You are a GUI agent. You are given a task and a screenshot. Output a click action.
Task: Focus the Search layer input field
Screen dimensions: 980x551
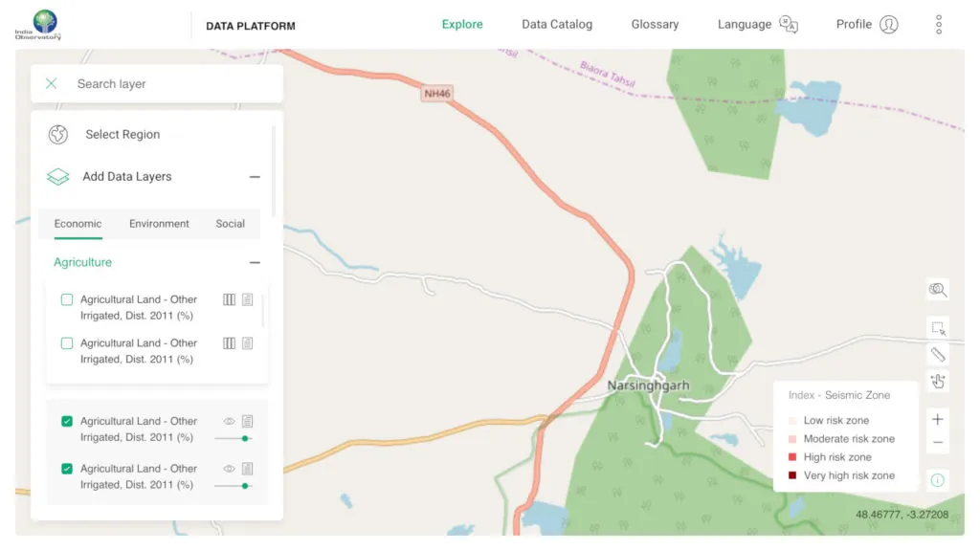tap(157, 84)
